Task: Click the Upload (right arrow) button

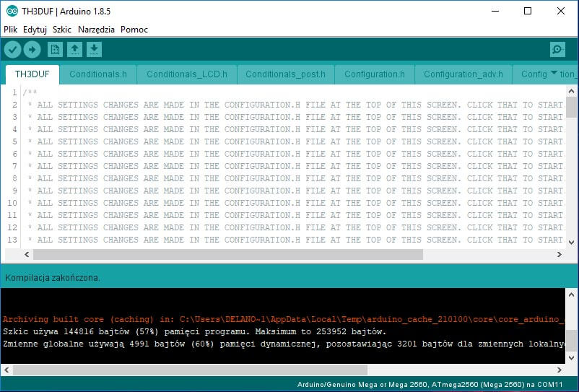Action: click(x=32, y=50)
